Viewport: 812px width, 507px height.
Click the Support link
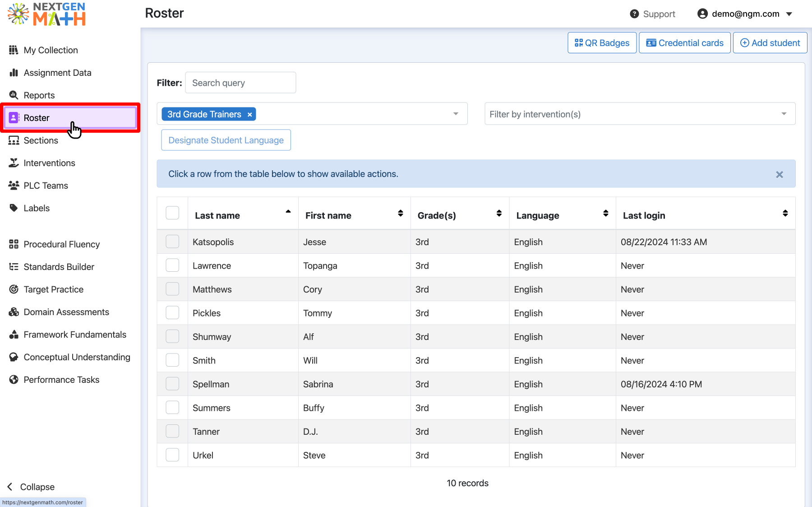coord(653,14)
